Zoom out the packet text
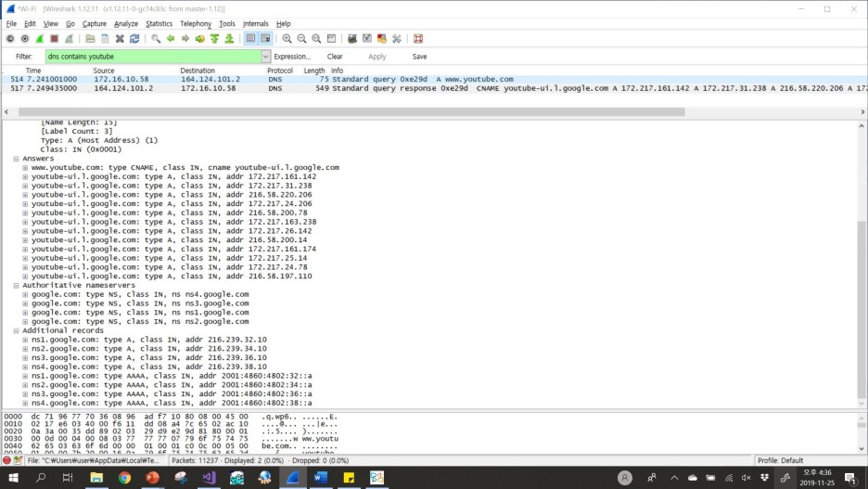This screenshot has width=868, height=489. [x=301, y=39]
